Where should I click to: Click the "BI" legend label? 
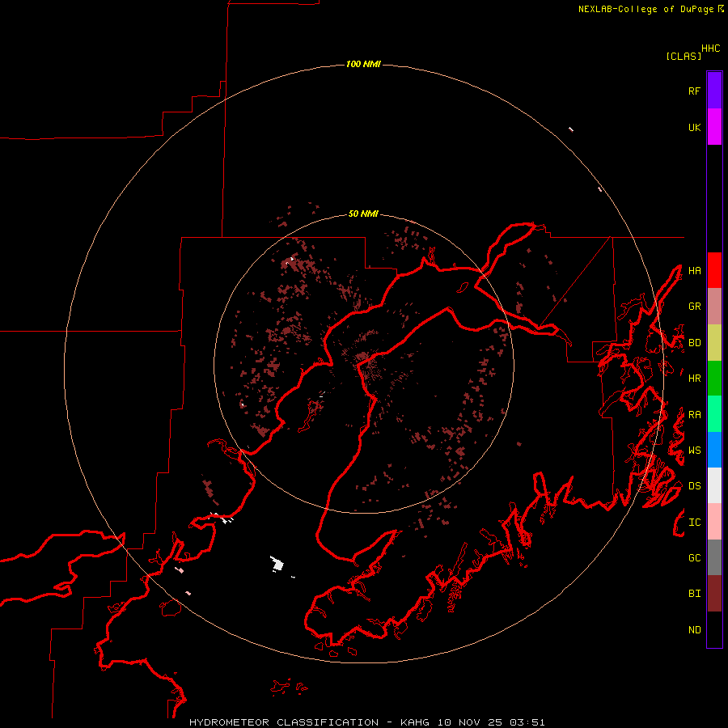pyautogui.click(x=694, y=594)
